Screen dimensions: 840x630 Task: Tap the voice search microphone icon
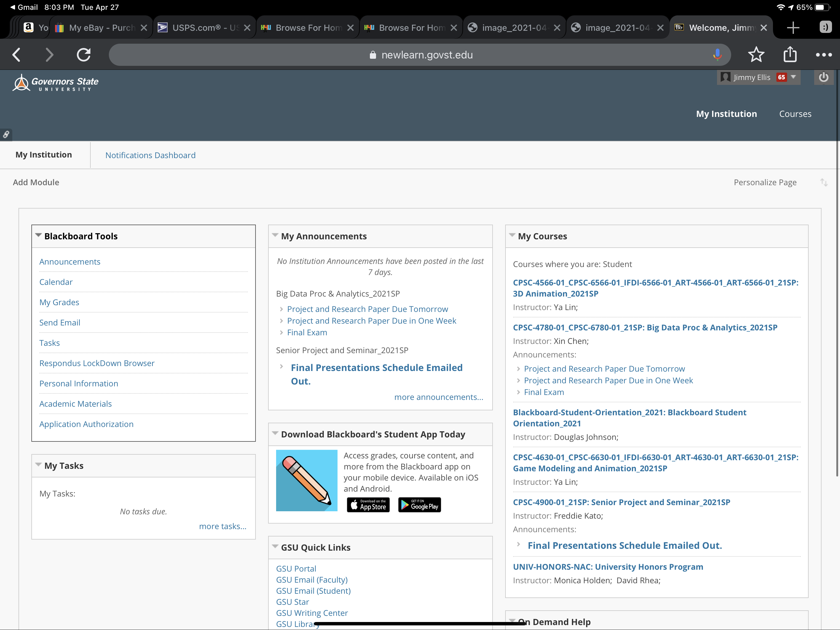717,55
